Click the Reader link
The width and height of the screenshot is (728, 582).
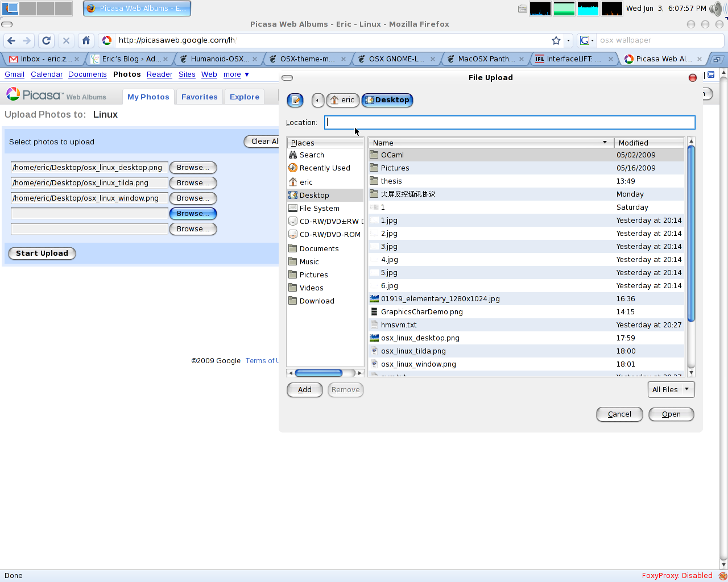pos(159,74)
